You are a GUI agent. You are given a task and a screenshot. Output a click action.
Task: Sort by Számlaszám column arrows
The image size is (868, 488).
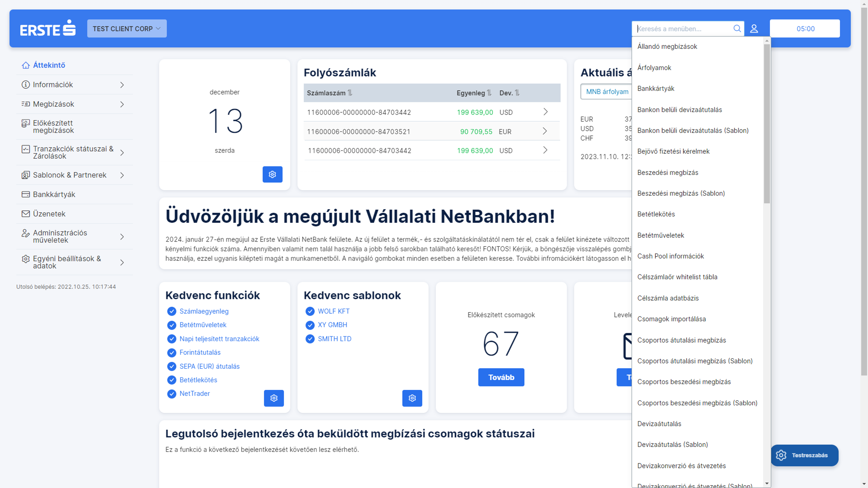click(x=350, y=93)
